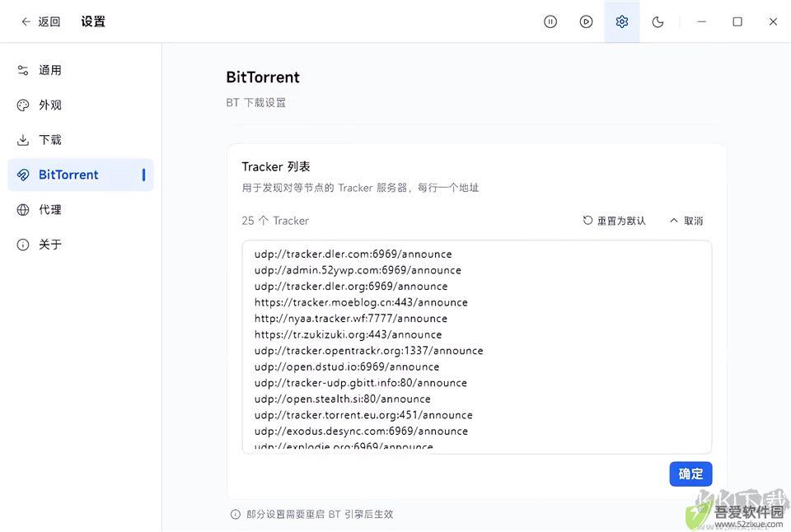Click the 下载 download tray icon
The height and width of the screenshot is (532, 791).
click(23, 140)
